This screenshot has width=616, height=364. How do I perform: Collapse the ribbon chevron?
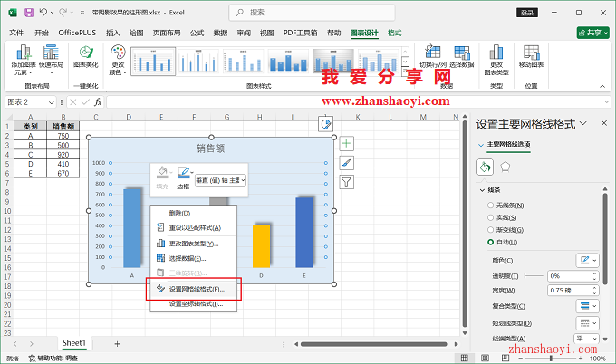point(602,86)
